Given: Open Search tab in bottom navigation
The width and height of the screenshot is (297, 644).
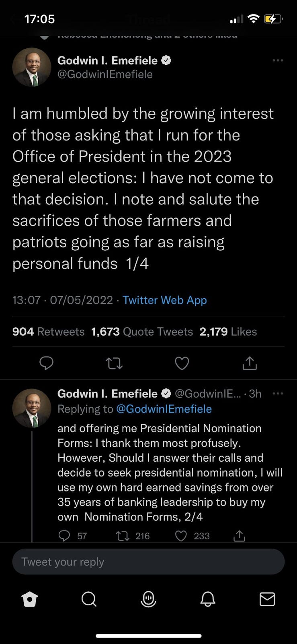Looking at the screenshot, I should click(89, 599).
